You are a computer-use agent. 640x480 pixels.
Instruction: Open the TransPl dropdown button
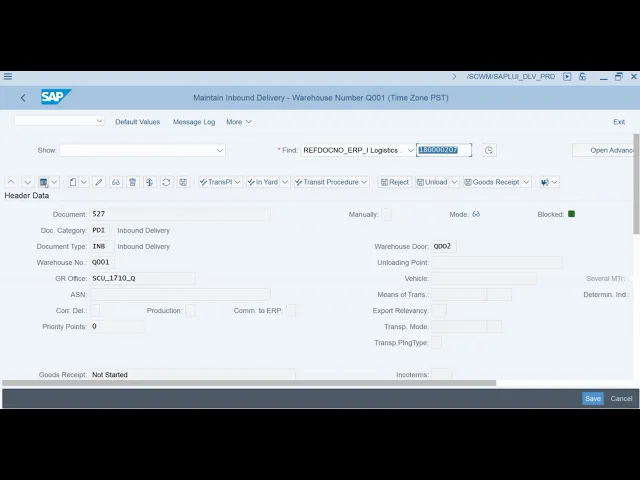coord(221,182)
